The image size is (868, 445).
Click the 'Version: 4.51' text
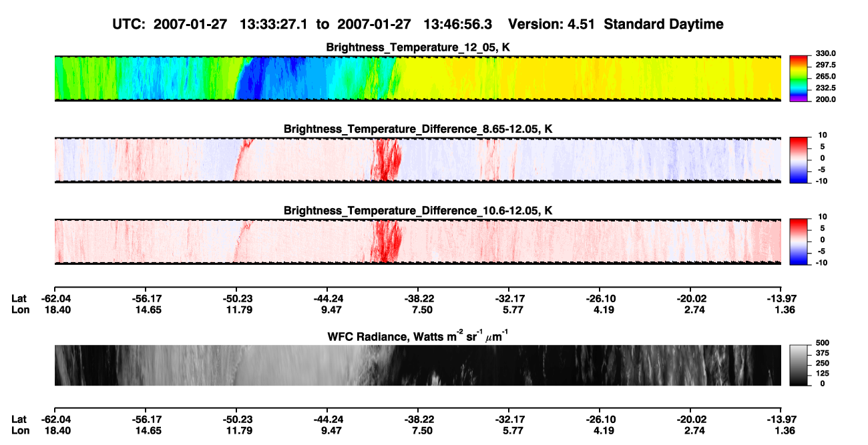(x=552, y=24)
